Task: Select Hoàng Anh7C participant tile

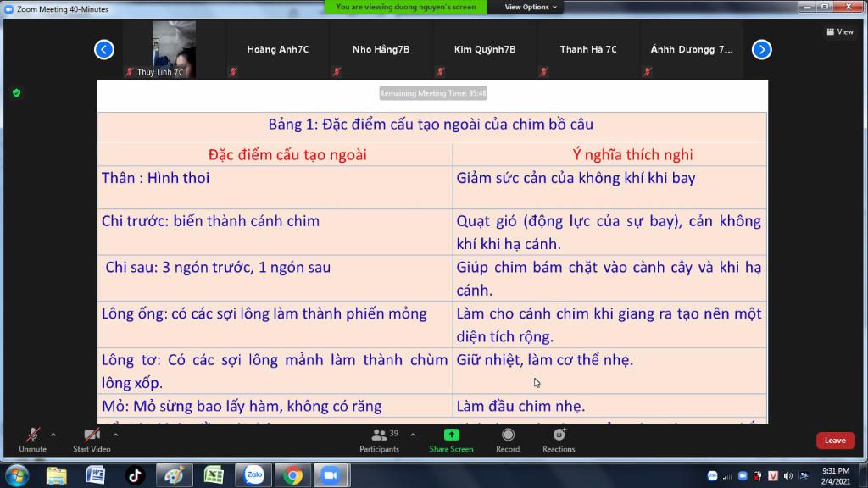Action: click(x=278, y=49)
